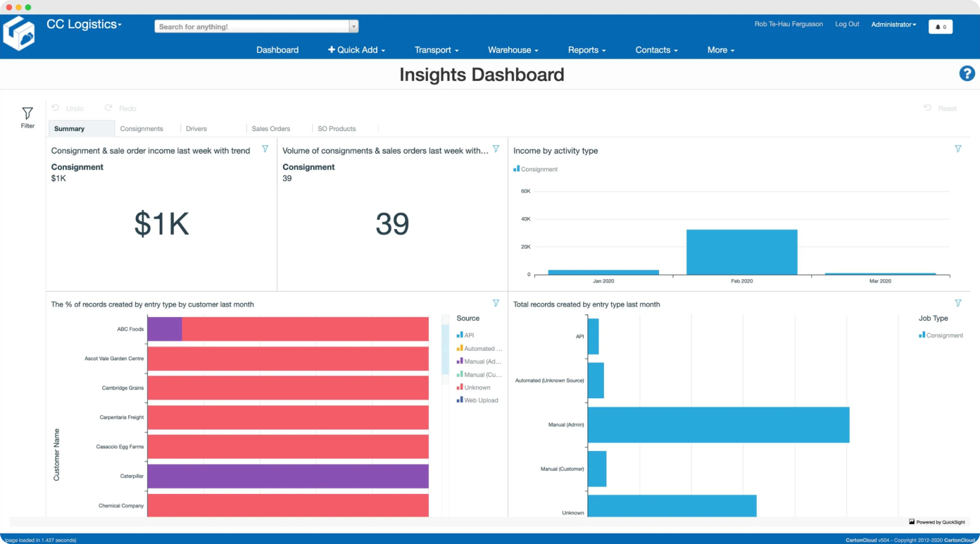Expand the Administrator dropdown
Viewport: 980px width, 544px height.
coord(893,24)
